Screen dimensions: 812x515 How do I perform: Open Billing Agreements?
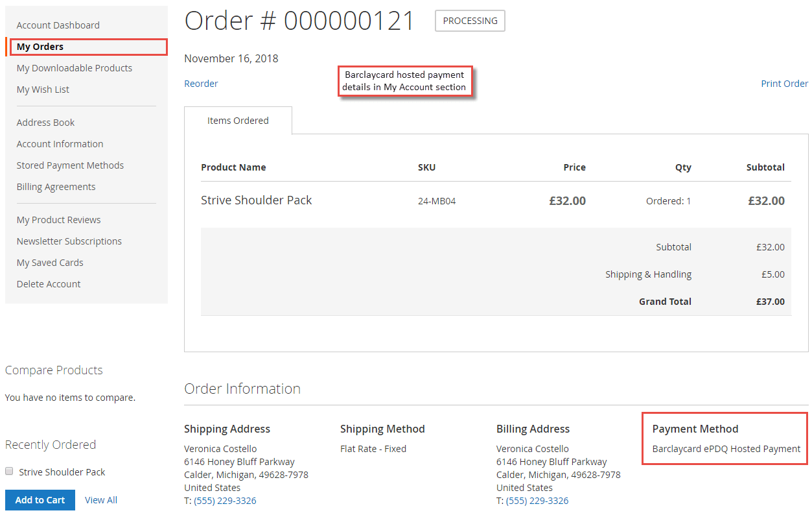coord(56,186)
